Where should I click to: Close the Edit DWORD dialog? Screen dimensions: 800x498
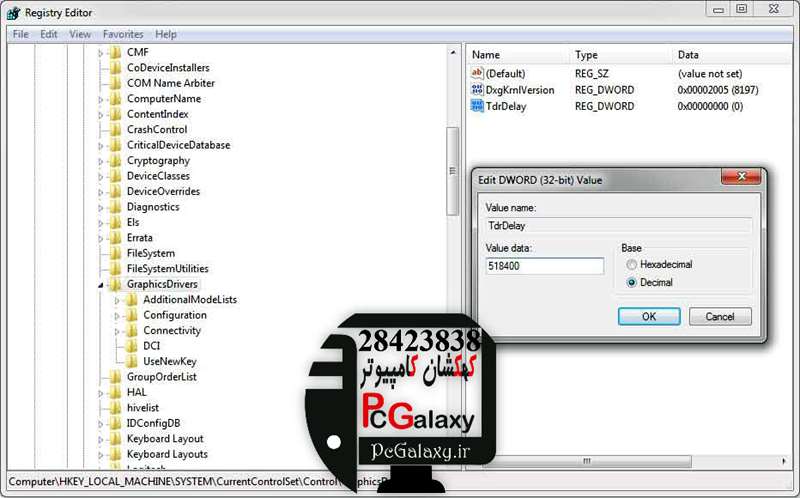click(x=741, y=177)
